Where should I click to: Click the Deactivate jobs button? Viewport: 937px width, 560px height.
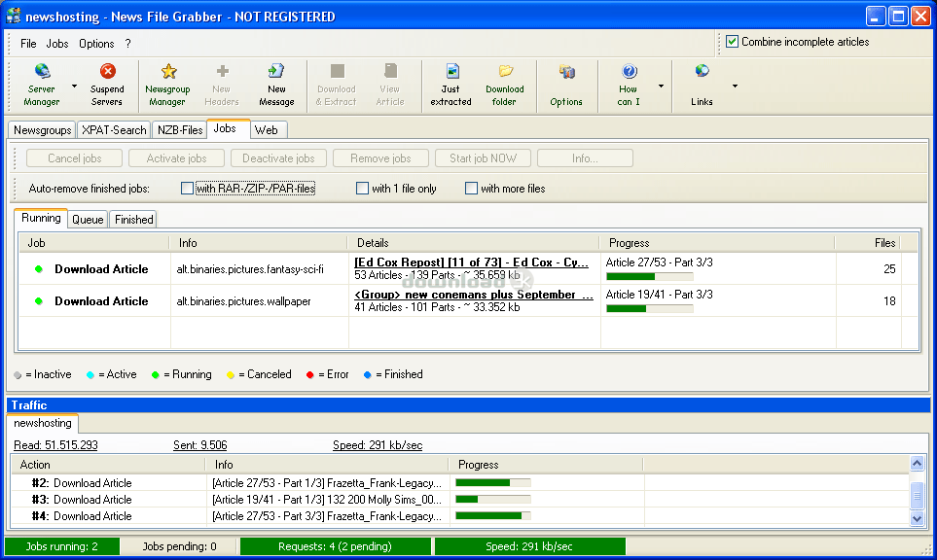point(278,158)
